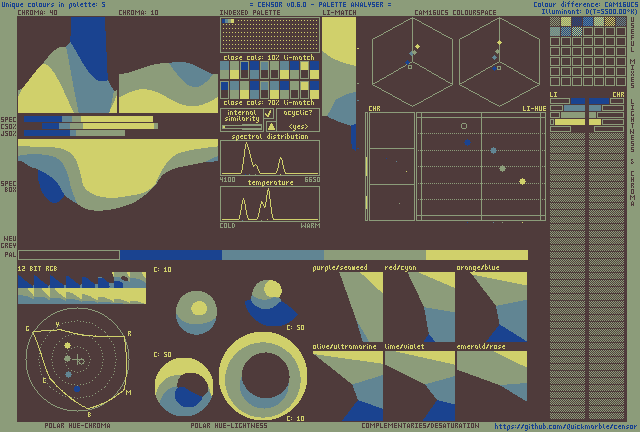Click the internal similarity checkmark box
640x432 pixels.
[269, 114]
